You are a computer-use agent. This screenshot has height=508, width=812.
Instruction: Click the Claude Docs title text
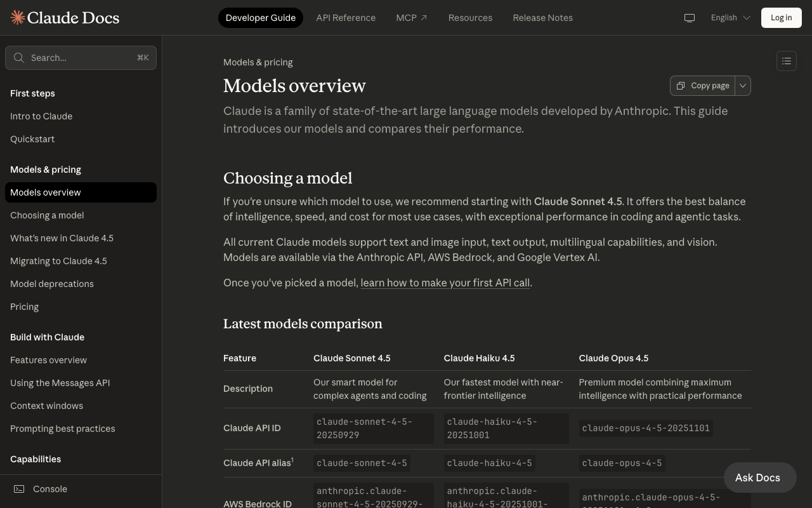[74, 18]
